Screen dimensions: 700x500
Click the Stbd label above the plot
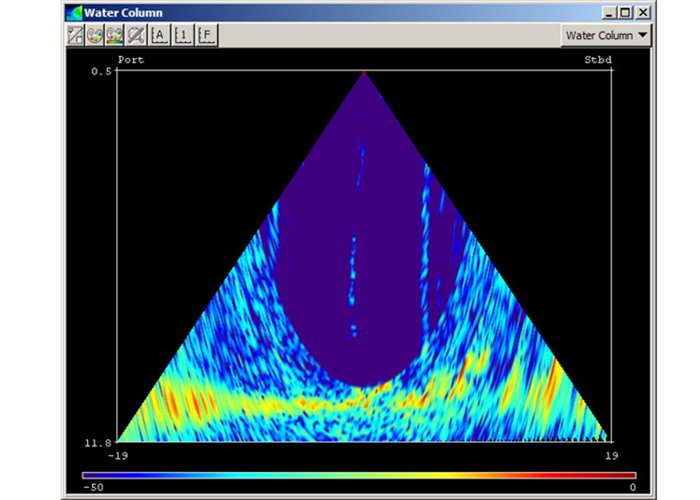pyautogui.click(x=598, y=61)
